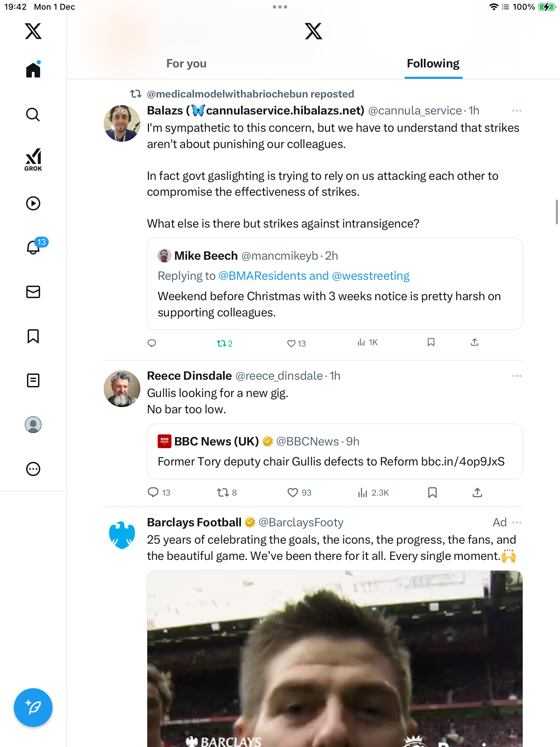
Task: Like Reece Dinsdale's post
Action: [x=292, y=492]
